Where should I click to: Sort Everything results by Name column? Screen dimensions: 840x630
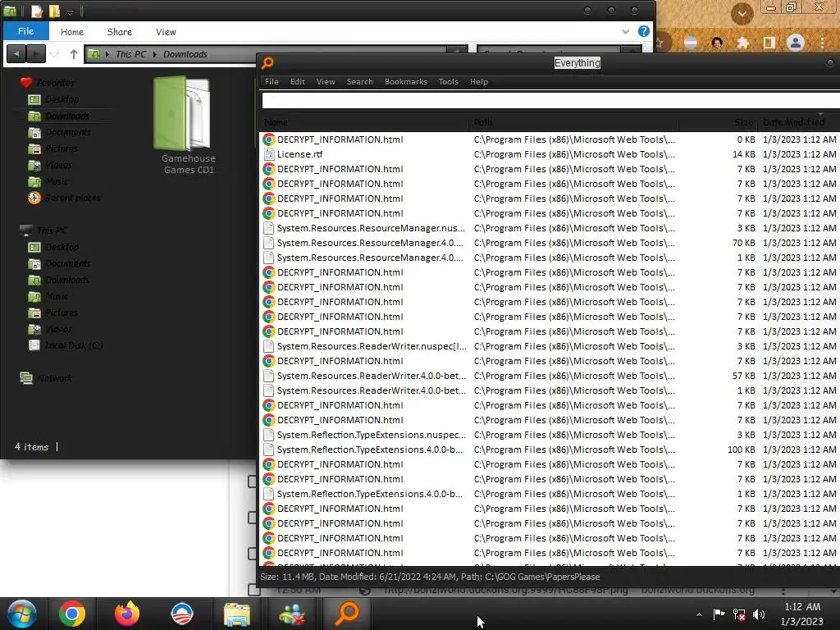tap(364, 122)
